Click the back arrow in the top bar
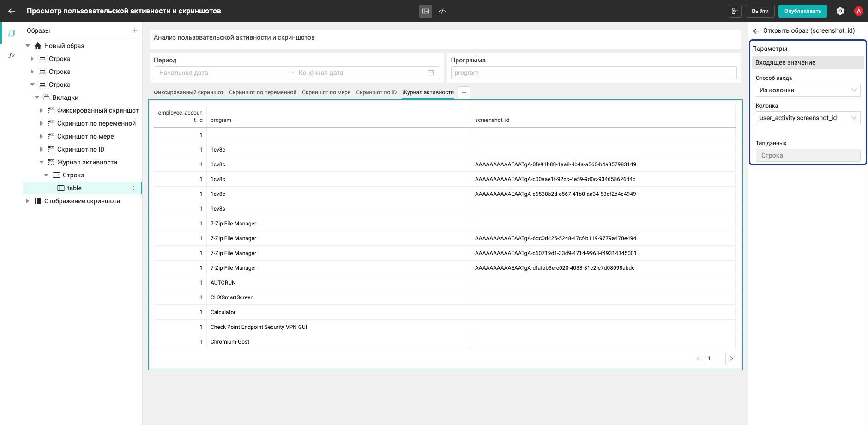Viewport: 868px width, 425px height. (x=12, y=11)
